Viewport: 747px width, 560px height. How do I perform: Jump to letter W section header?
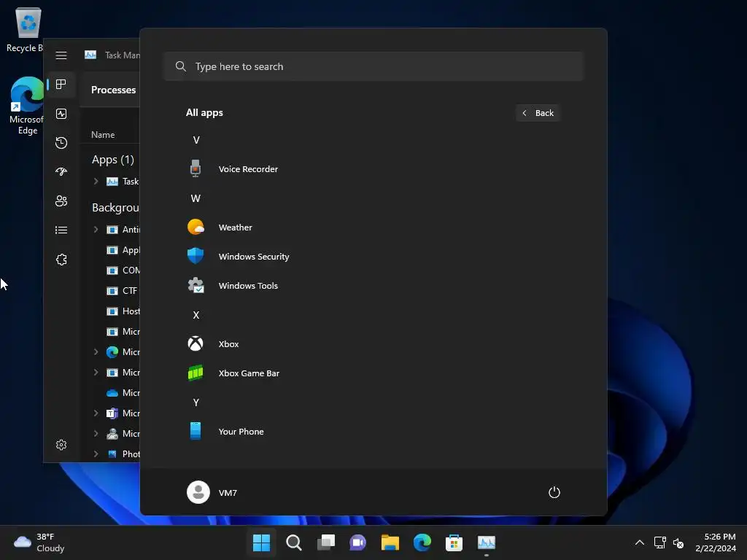tap(196, 198)
